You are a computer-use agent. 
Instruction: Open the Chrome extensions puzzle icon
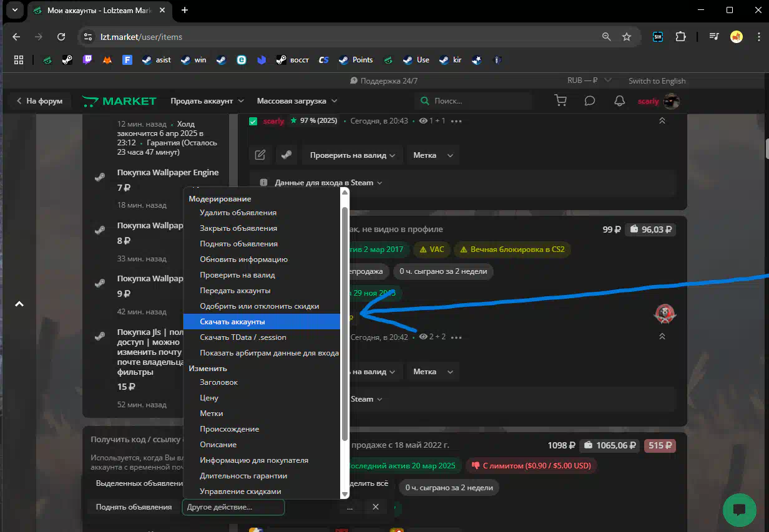pos(680,37)
